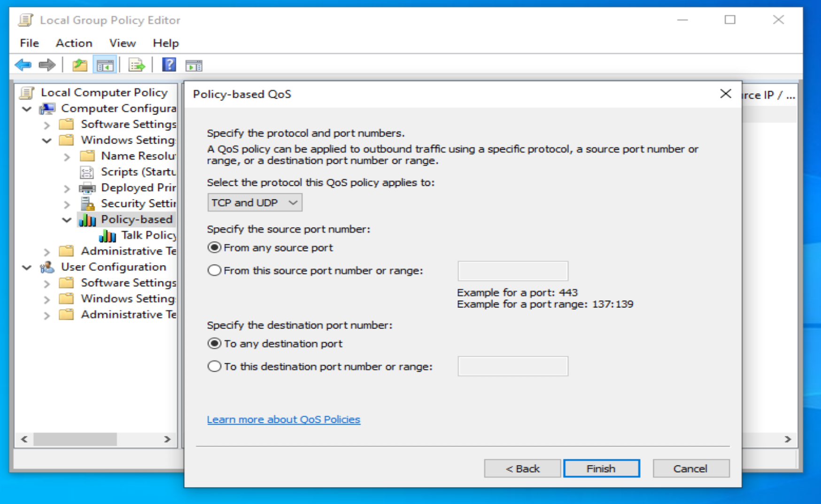Click the Up one level folder icon
Viewport: 821px width, 504px height.
[80, 65]
